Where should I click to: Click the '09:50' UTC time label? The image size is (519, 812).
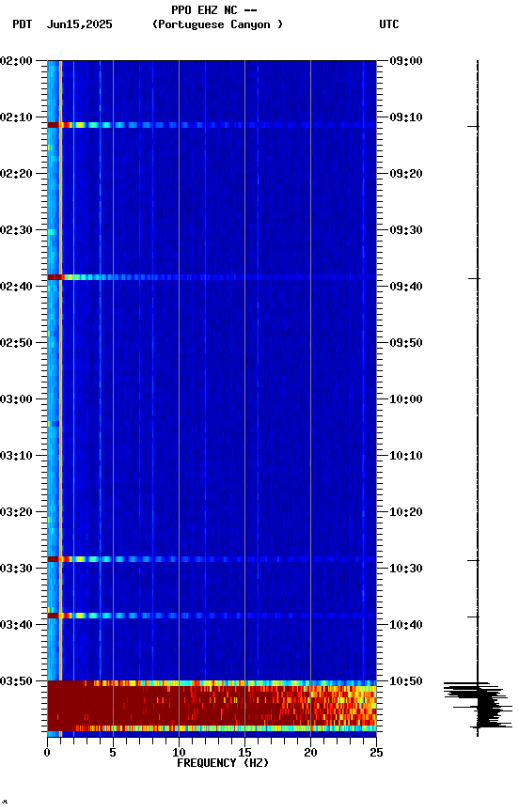(406, 343)
